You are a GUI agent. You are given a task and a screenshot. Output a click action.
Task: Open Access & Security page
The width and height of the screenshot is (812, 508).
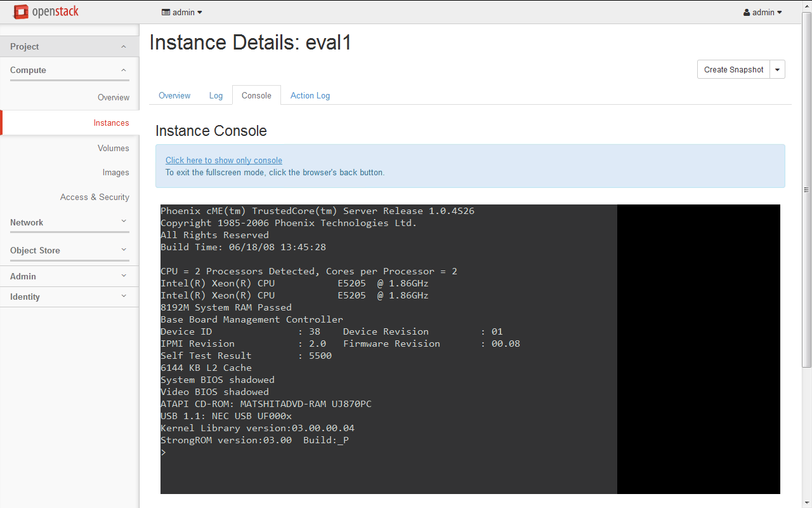click(x=95, y=197)
